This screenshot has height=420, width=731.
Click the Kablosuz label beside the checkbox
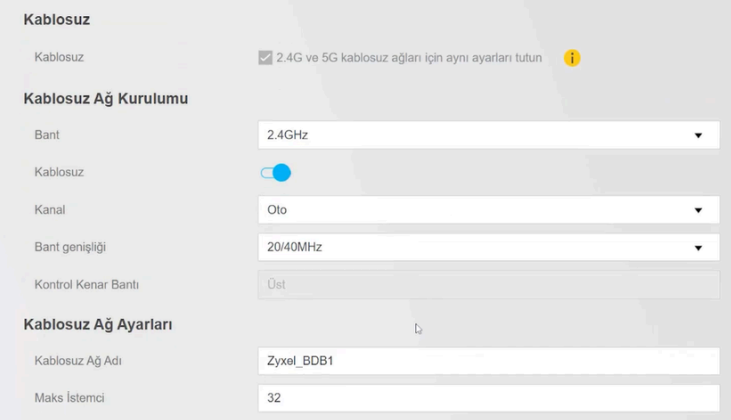coord(59,58)
